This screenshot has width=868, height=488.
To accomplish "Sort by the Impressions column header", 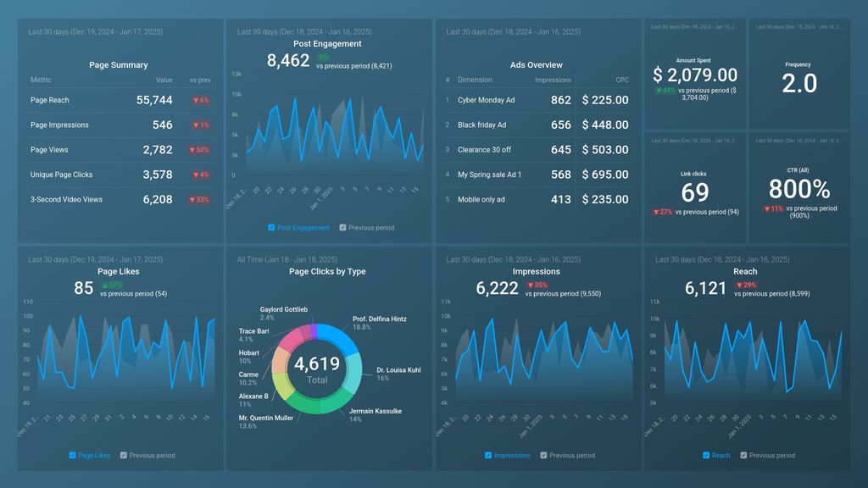I will click(553, 80).
